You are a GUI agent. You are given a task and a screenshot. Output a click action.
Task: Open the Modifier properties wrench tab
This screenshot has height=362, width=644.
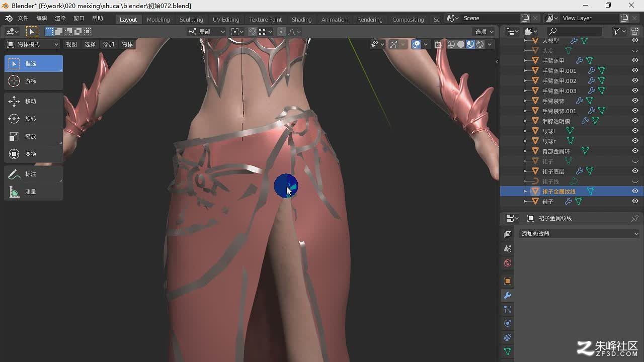point(508,295)
